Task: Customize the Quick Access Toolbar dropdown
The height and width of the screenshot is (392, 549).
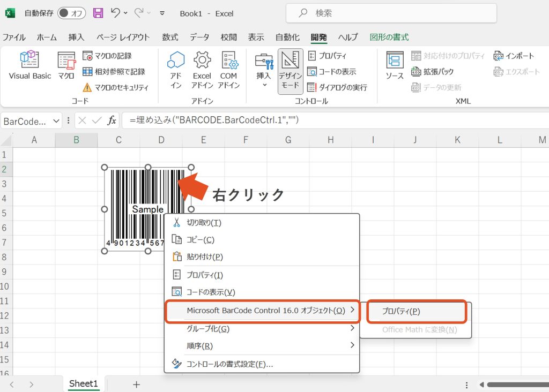Action: click(x=162, y=13)
